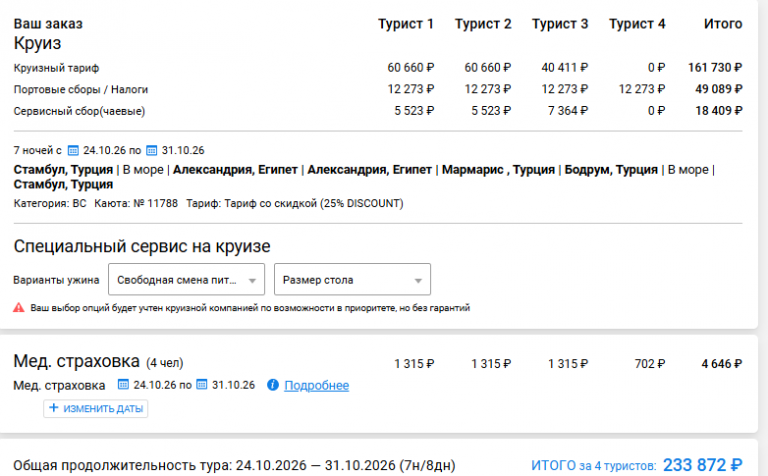Click Турист 4 insurance price 702 ₽
The height and width of the screenshot is (476, 768).
click(649, 364)
